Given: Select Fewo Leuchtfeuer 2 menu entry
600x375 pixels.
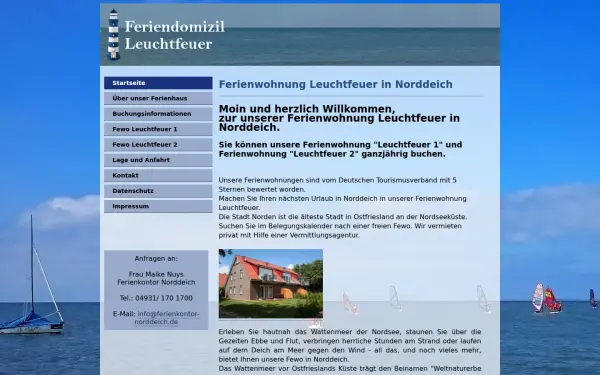Looking at the screenshot, I should click(x=158, y=145).
